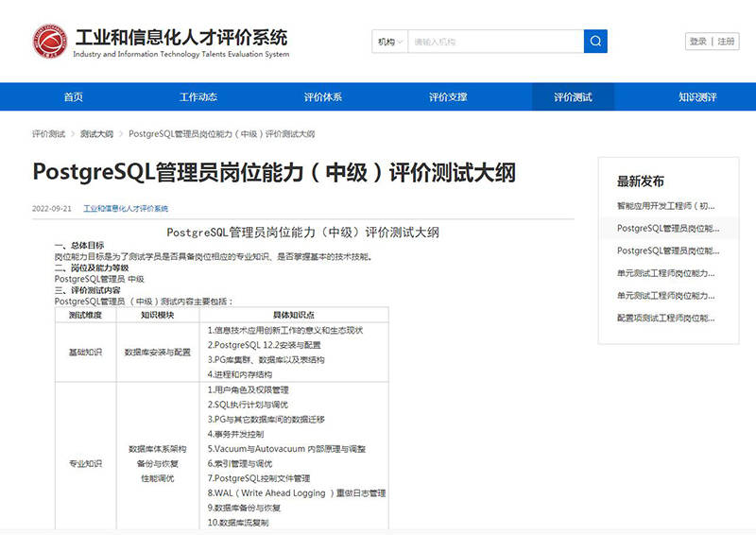Open the highlighted PostgreSQL管理员 item in 最新发布
The image size is (756, 535).
pos(668,228)
